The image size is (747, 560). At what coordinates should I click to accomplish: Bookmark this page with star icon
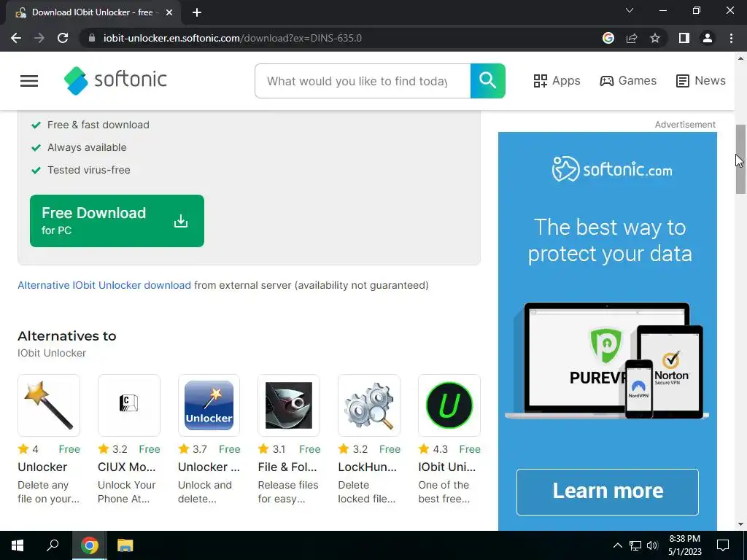click(x=655, y=38)
